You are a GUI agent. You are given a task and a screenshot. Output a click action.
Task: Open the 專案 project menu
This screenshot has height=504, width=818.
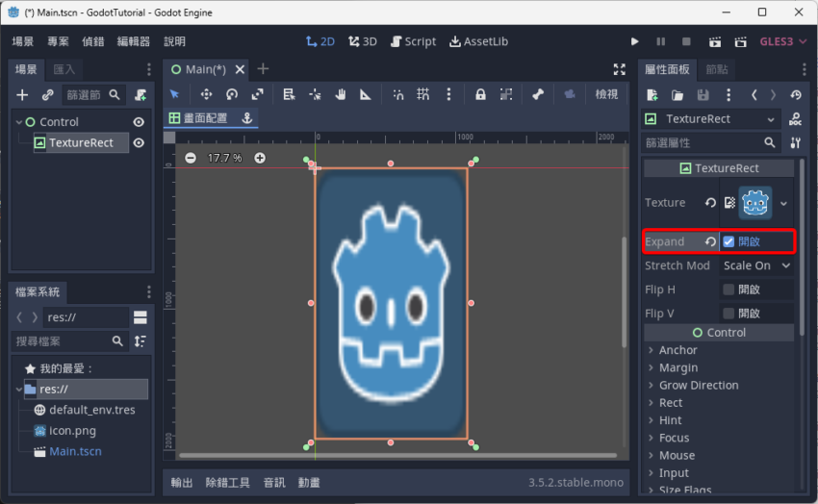(x=58, y=41)
